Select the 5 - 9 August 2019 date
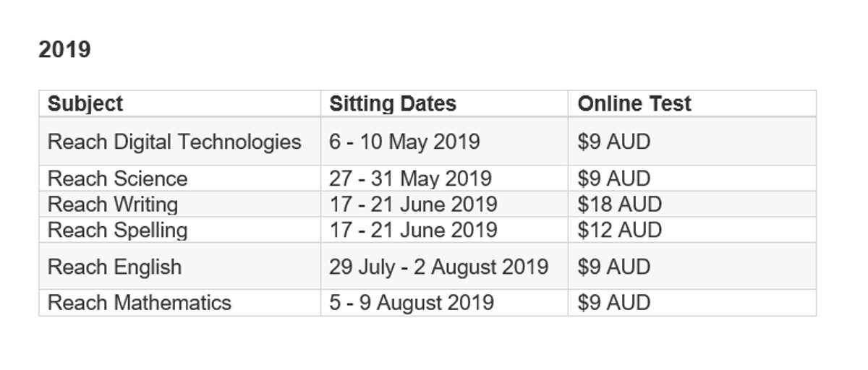Image resolution: width=868 pixels, height=370 pixels. [x=412, y=302]
